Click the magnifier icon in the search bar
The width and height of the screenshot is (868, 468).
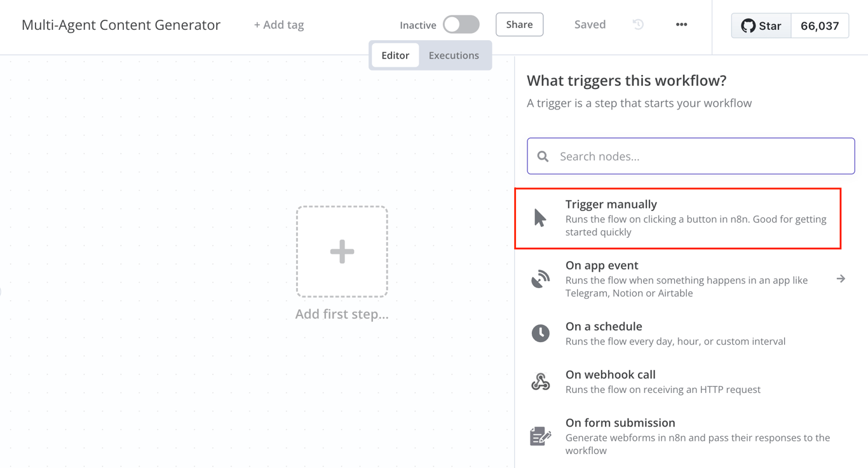point(543,156)
